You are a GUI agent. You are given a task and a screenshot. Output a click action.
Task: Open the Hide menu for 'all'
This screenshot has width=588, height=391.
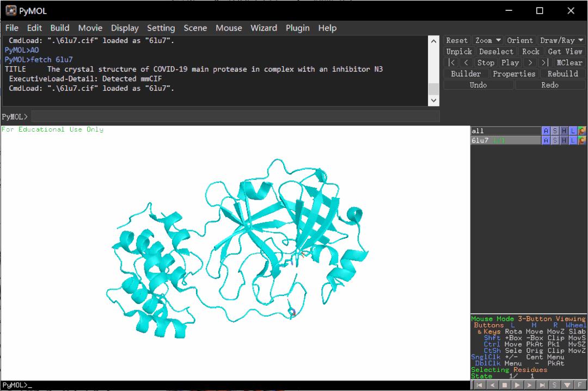563,131
